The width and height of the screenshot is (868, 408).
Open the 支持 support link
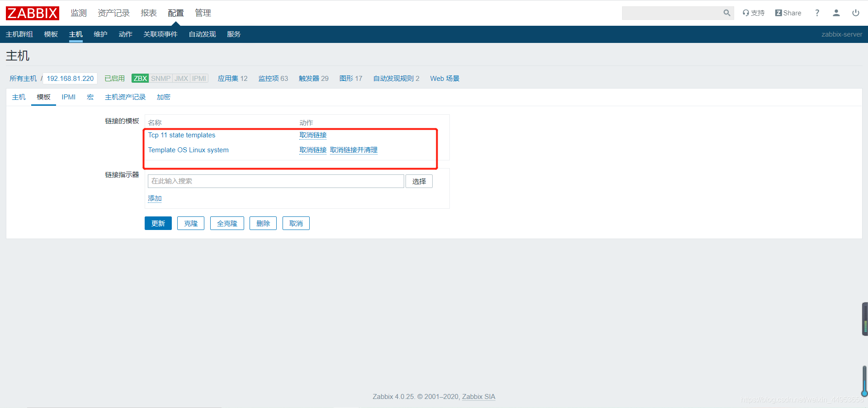[x=754, y=13]
